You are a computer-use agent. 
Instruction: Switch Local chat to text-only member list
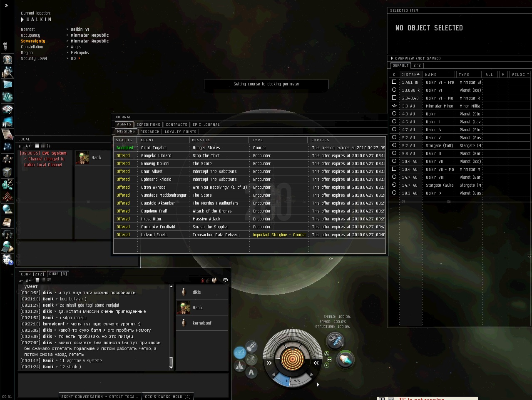click(x=37, y=146)
